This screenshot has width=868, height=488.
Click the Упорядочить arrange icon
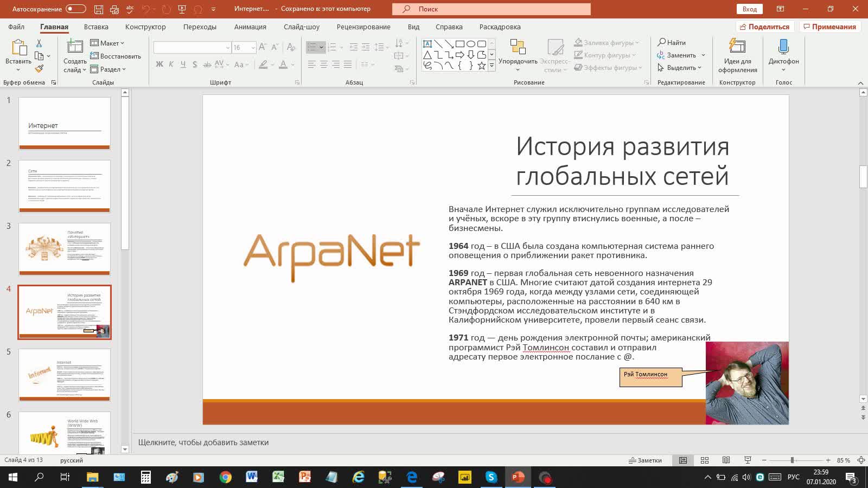pos(518,47)
